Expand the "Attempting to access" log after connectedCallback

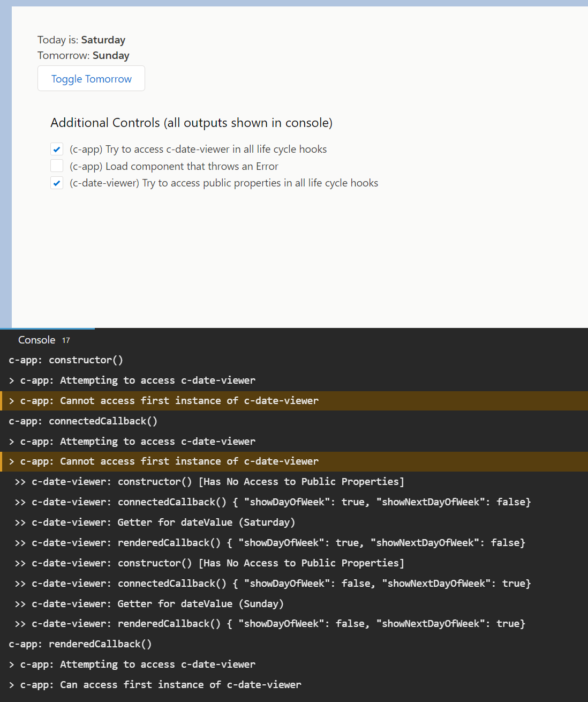click(11, 441)
